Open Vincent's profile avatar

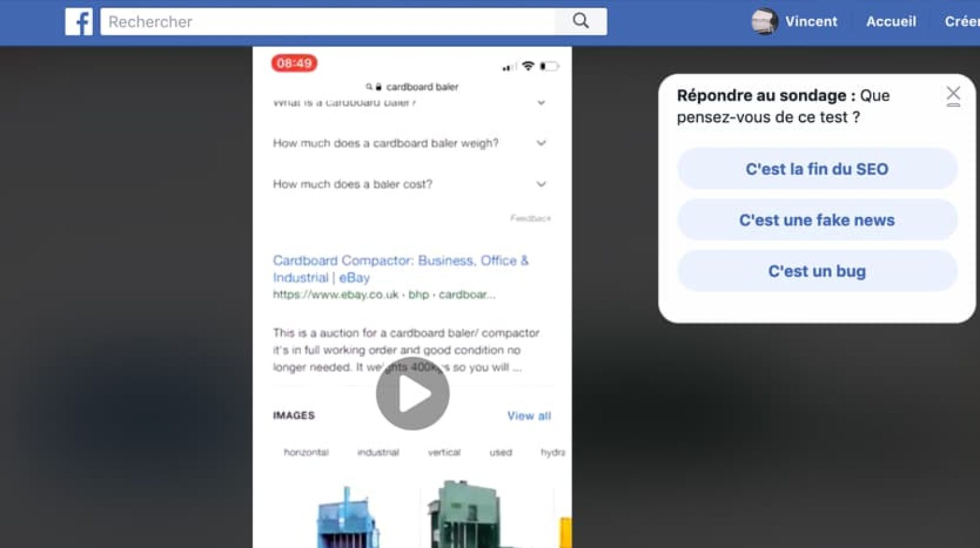(x=764, y=21)
